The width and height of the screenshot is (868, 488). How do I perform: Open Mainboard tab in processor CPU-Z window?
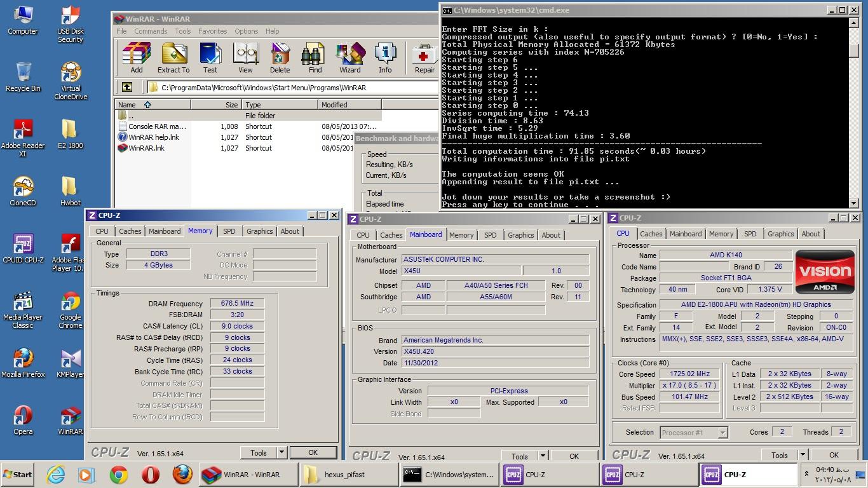(x=686, y=234)
